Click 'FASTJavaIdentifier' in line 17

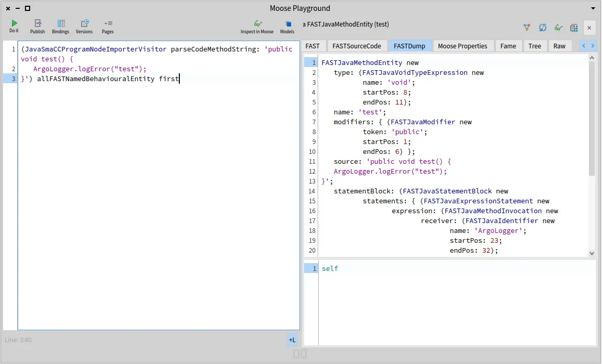tap(502, 221)
